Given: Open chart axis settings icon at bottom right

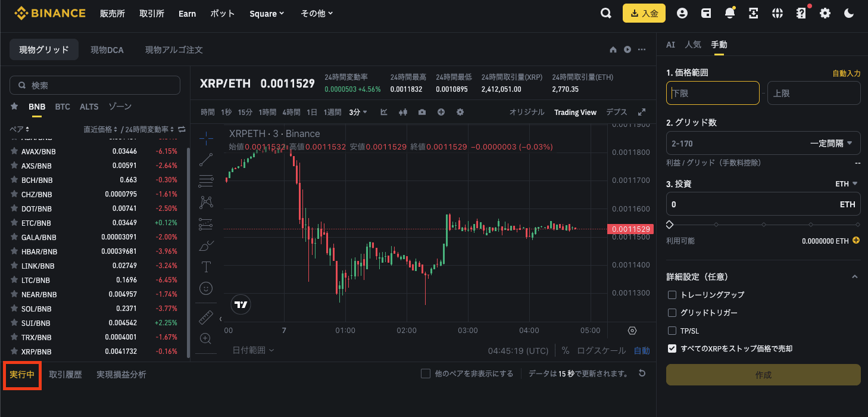Looking at the screenshot, I should tap(632, 331).
